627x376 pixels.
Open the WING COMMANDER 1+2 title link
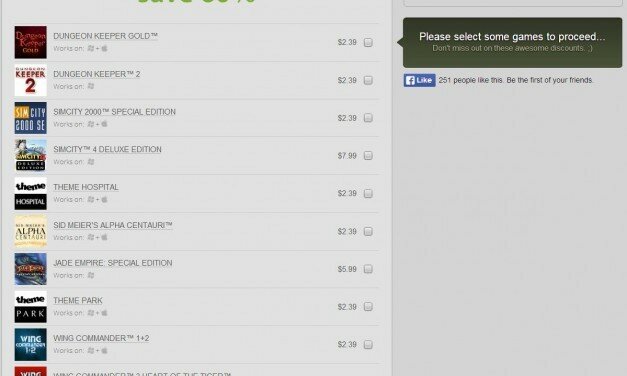coord(101,338)
